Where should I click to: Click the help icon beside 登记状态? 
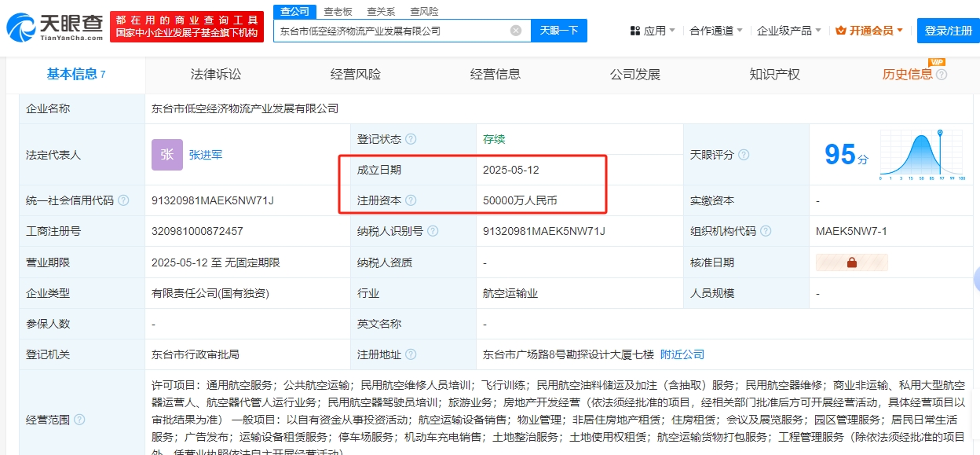[411, 139]
